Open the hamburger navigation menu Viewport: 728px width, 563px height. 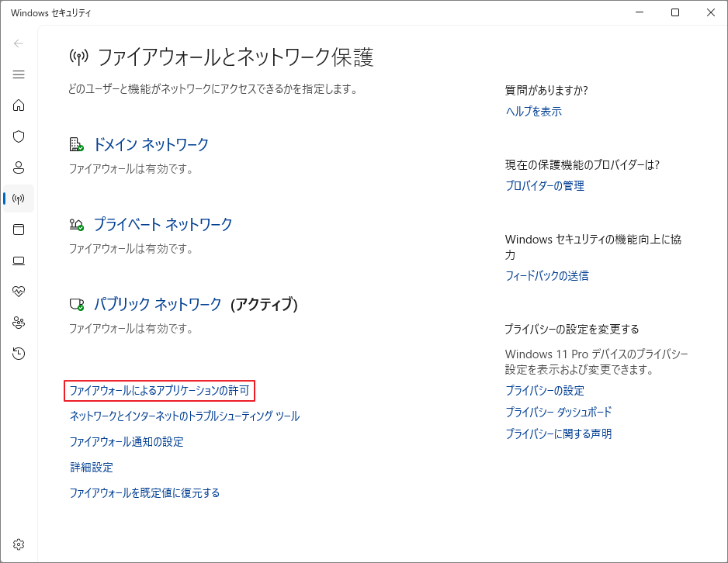click(x=19, y=74)
